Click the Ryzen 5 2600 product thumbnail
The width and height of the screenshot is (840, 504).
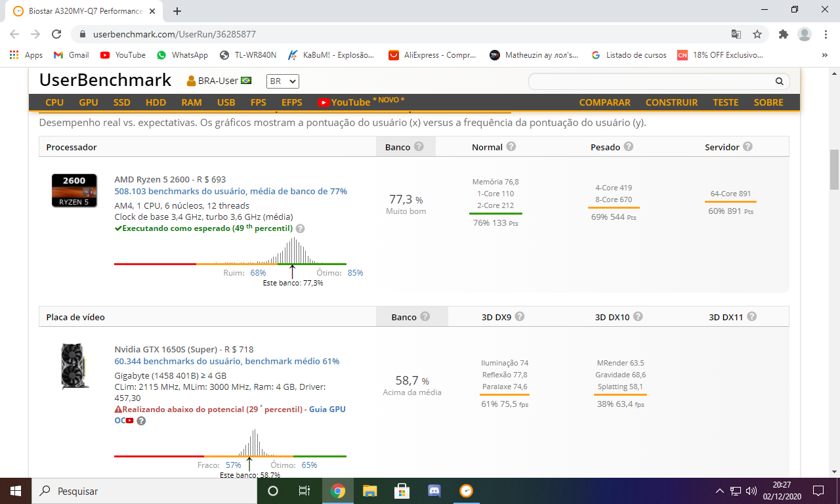[74, 190]
